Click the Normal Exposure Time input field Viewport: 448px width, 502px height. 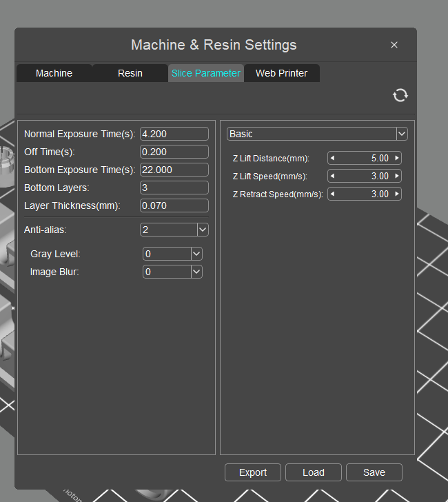click(174, 134)
